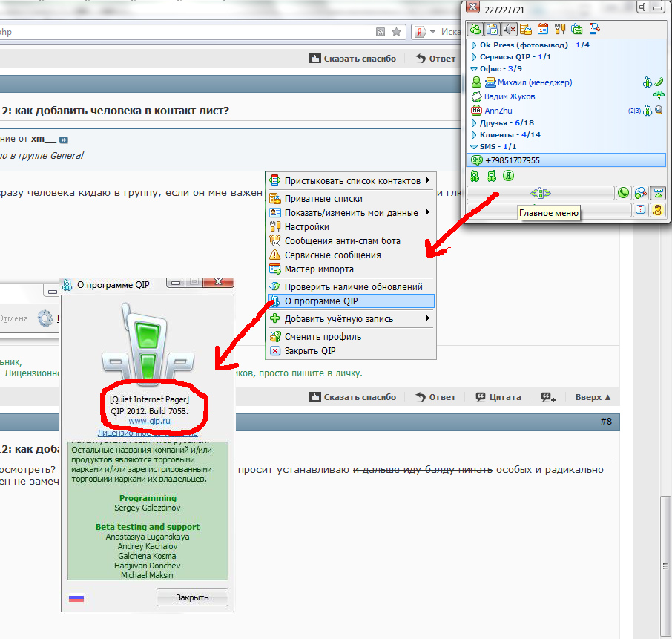Screen dimensions: 672x639
Task: Bookmark page with the star icon
Action: [397, 32]
